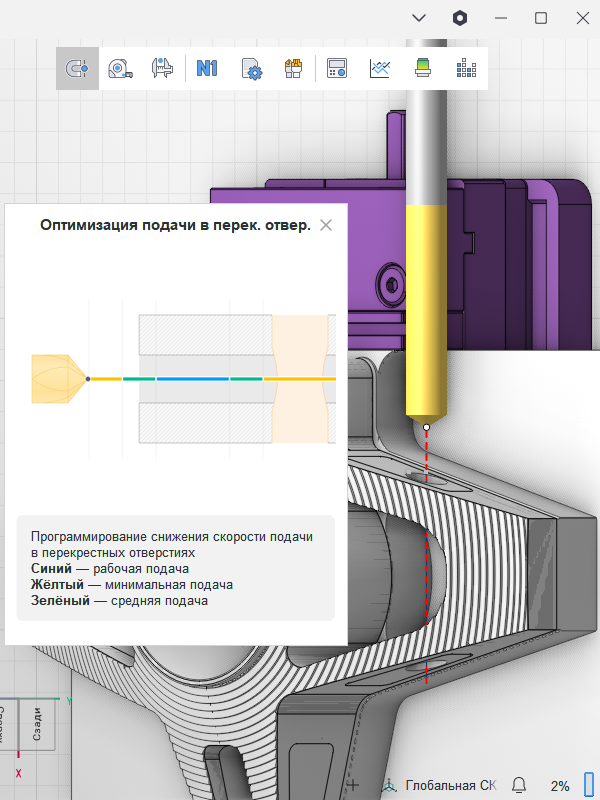Expand the title bar chevron dropdown
Image resolution: width=600 pixels, height=800 pixels.
(x=419, y=18)
